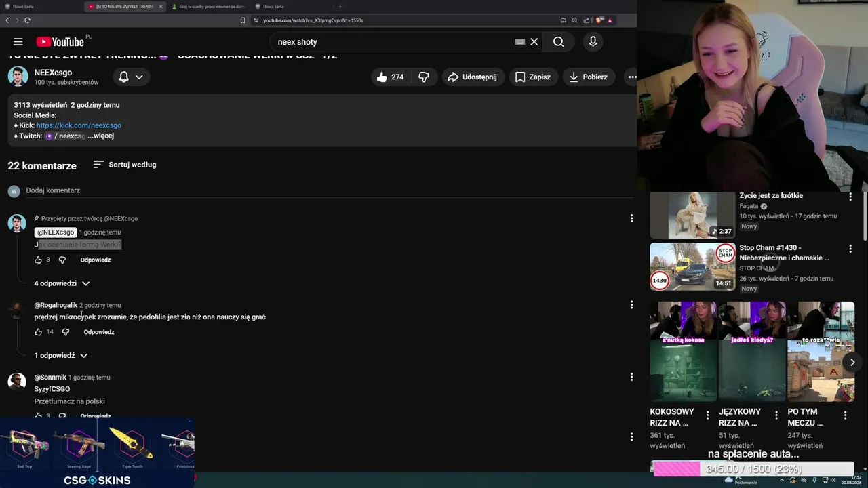Open the Brave shields icon in address bar
This screenshot has width=868, height=488.
click(599, 20)
